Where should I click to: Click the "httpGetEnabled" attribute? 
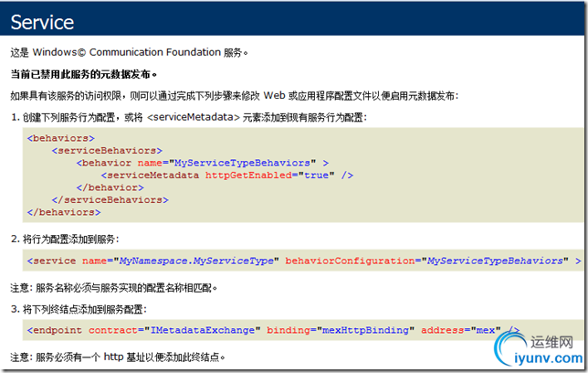pyautogui.click(x=248, y=176)
